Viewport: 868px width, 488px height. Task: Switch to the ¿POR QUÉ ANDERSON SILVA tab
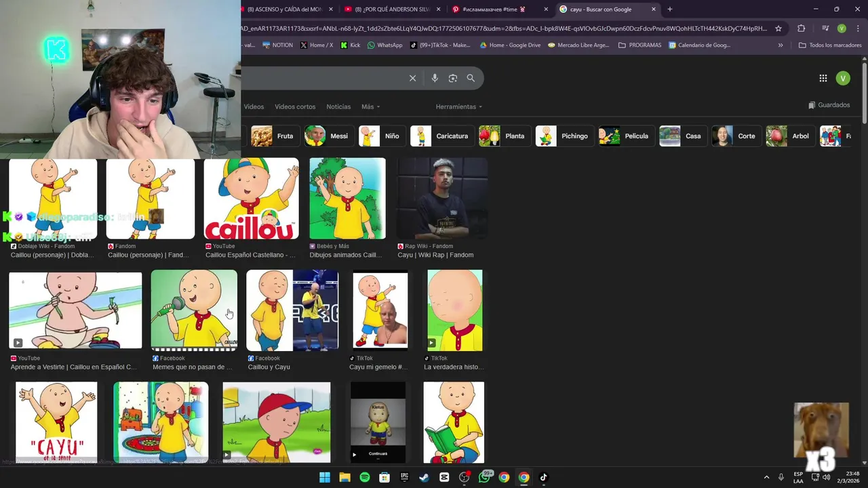click(391, 9)
